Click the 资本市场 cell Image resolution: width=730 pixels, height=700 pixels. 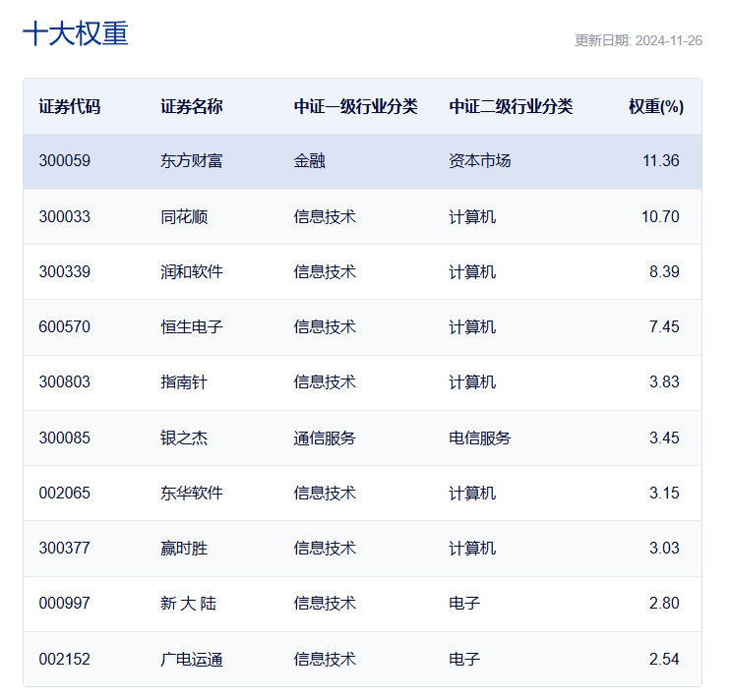[479, 161]
